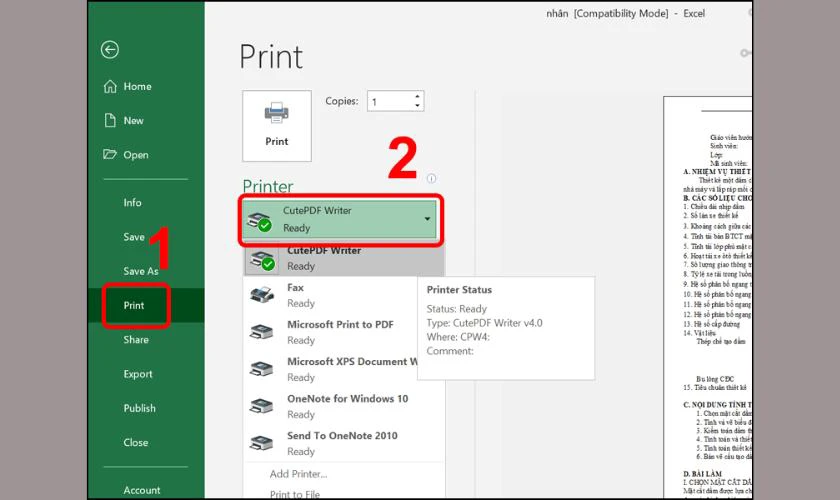Click the 'Printer Status' heading
The height and width of the screenshot is (500, 840).
click(x=459, y=290)
